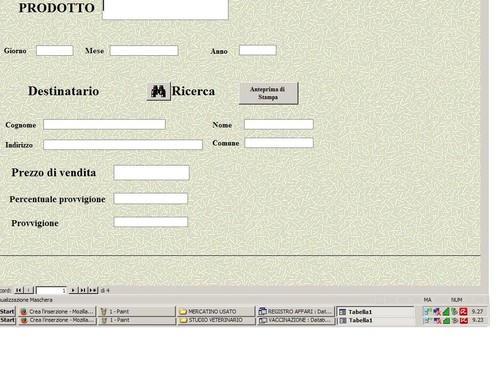
Task: Click the Ricerca label text
Action: 193,91
